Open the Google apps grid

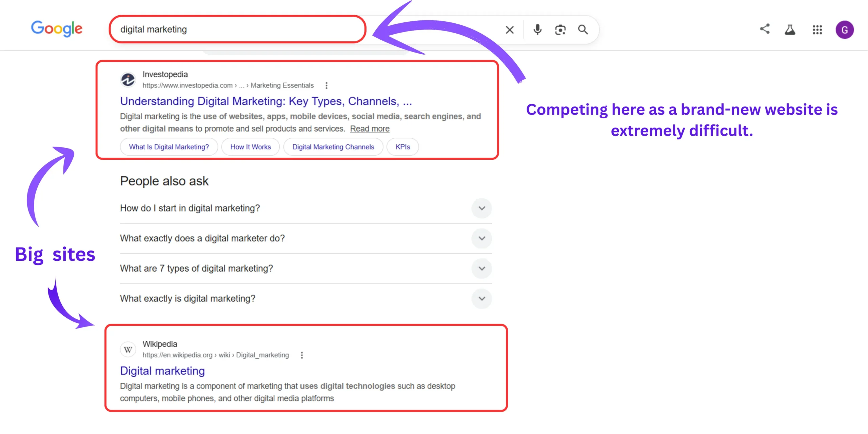click(x=817, y=29)
